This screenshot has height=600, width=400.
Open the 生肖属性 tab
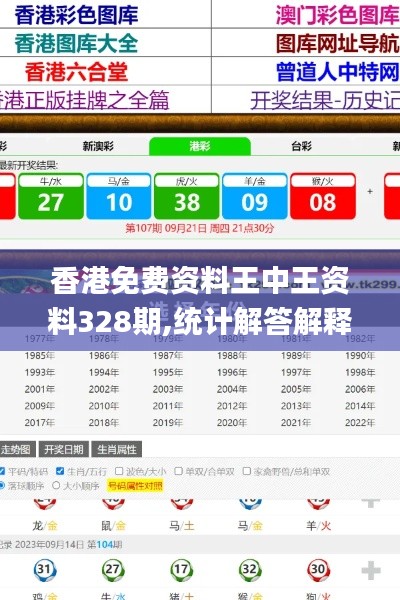117,449
